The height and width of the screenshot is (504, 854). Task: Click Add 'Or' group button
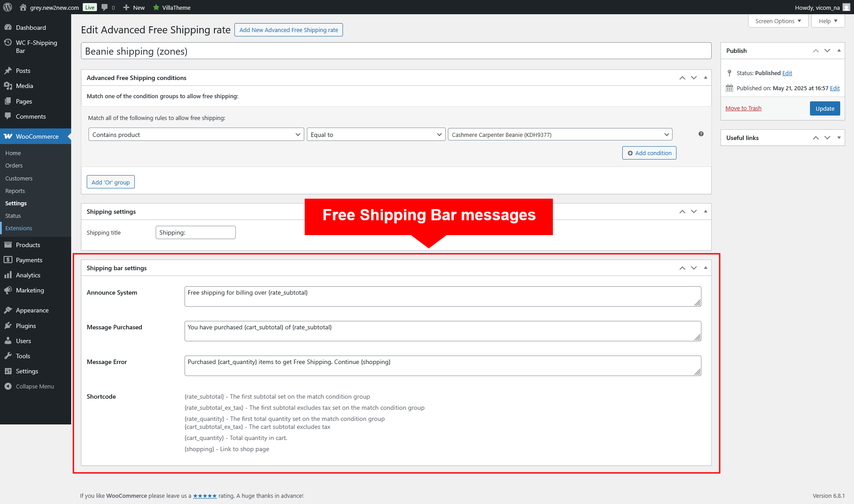110,182
